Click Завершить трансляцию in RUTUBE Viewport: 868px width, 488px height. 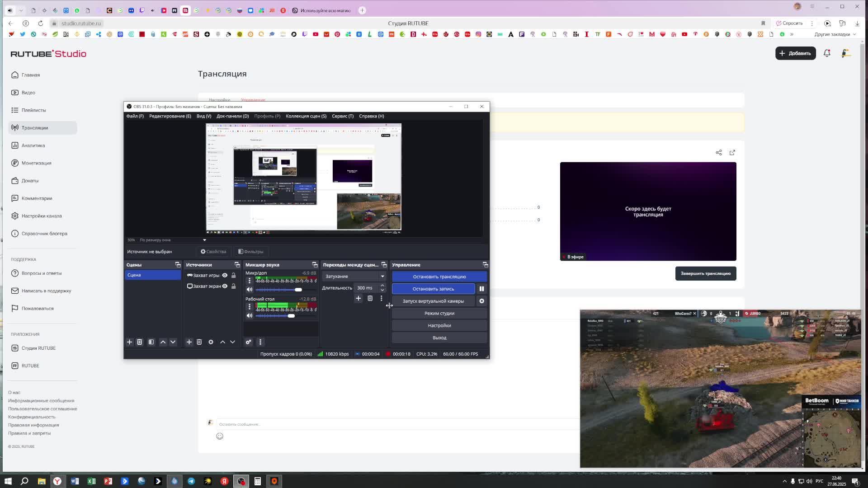tap(706, 273)
